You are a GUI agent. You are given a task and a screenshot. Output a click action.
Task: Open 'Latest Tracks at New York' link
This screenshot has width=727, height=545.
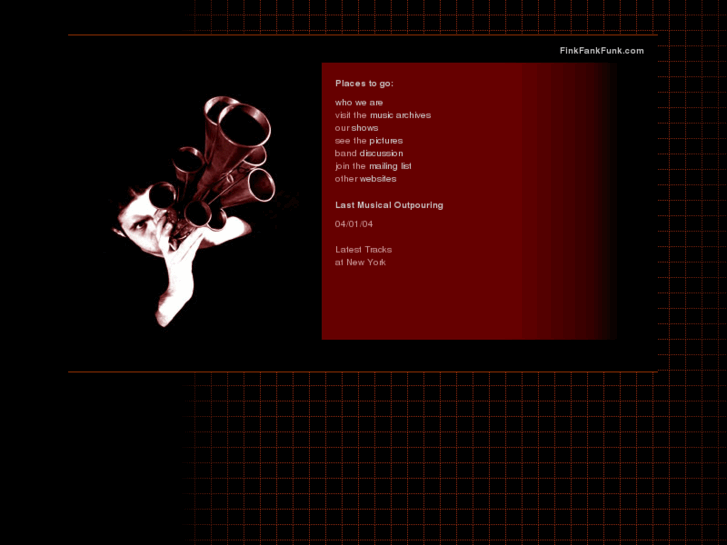click(364, 256)
